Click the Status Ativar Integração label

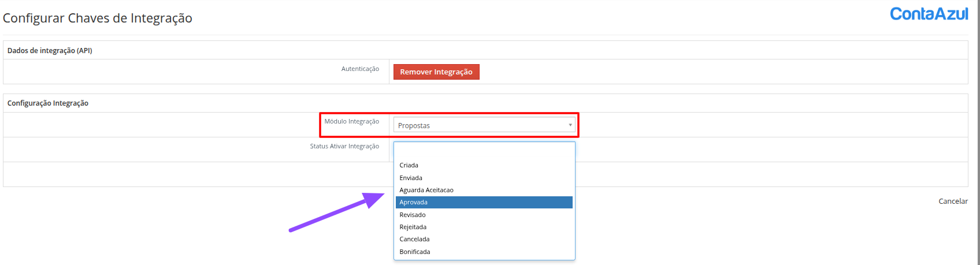click(344, 147)
